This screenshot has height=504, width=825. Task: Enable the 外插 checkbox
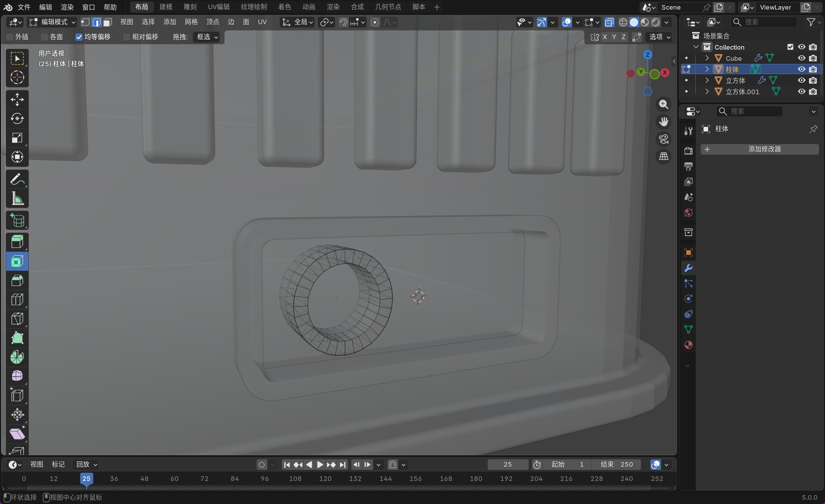click(10, 37)
